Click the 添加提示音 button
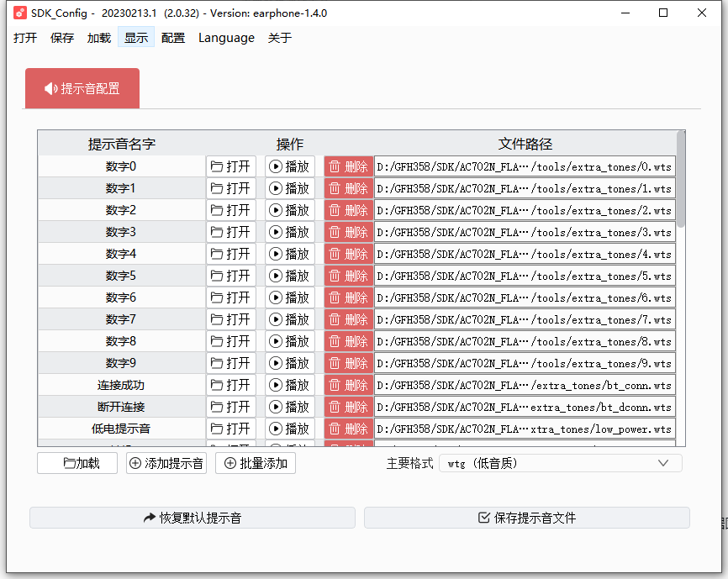 click(x=166, y=463)
